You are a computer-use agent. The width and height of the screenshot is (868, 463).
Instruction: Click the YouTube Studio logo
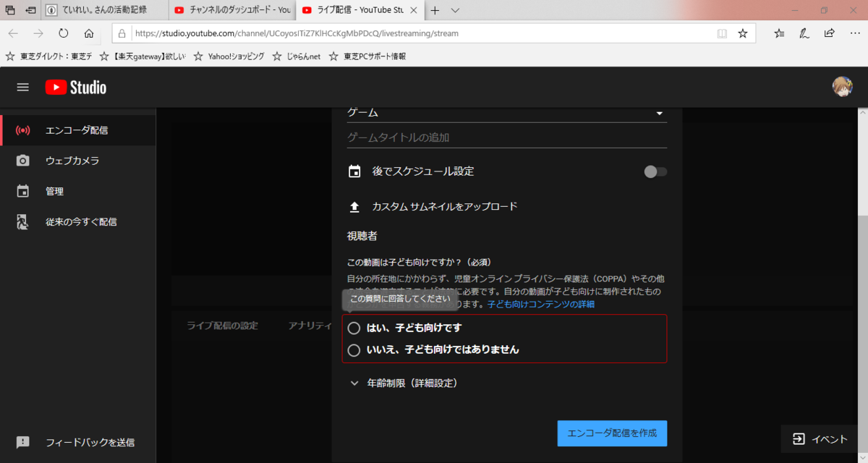coord(75,87)
